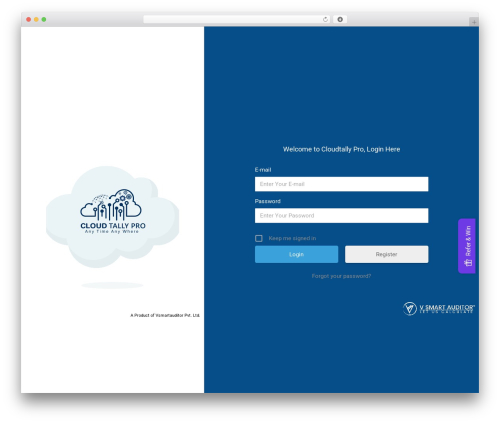Open the purple Refer & Win side tab
Image resolution: width=500 pixels, height=423 pixels.
(467, 246)
